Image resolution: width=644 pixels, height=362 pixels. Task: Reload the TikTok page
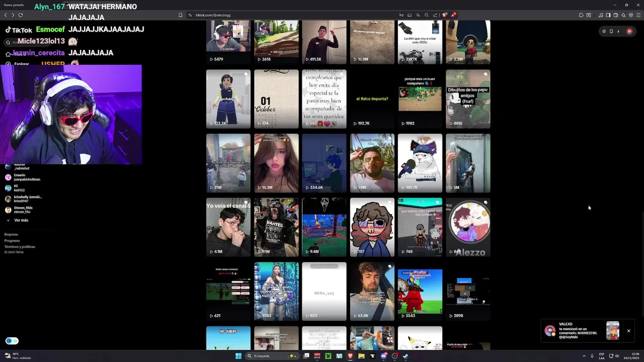(21, 15)
